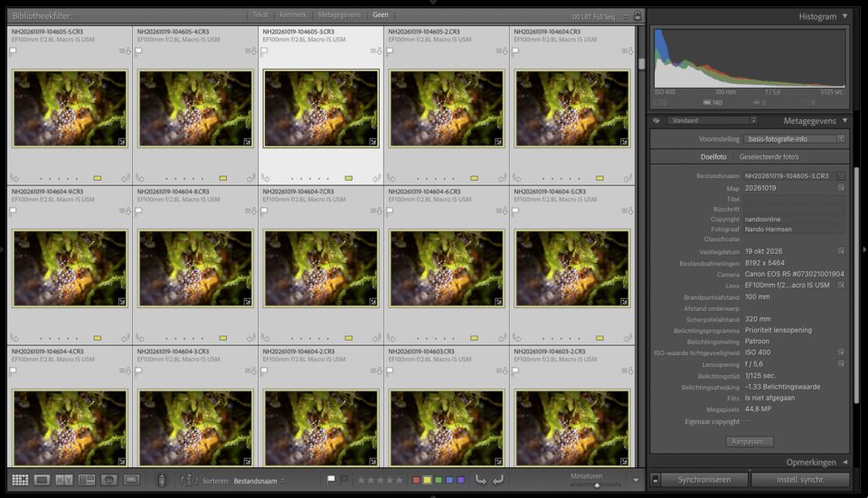Rotate photo right toolbar arrow
868x498 pixels.
point(498,480)
